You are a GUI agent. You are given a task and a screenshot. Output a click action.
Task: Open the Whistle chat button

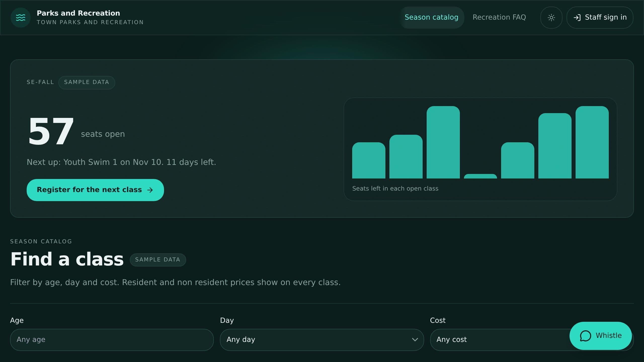[601, 336]
